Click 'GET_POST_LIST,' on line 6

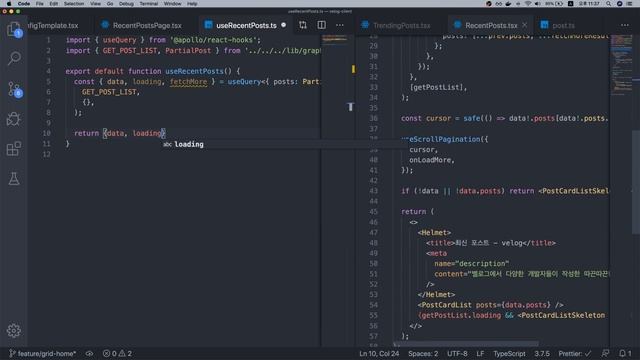111,92
